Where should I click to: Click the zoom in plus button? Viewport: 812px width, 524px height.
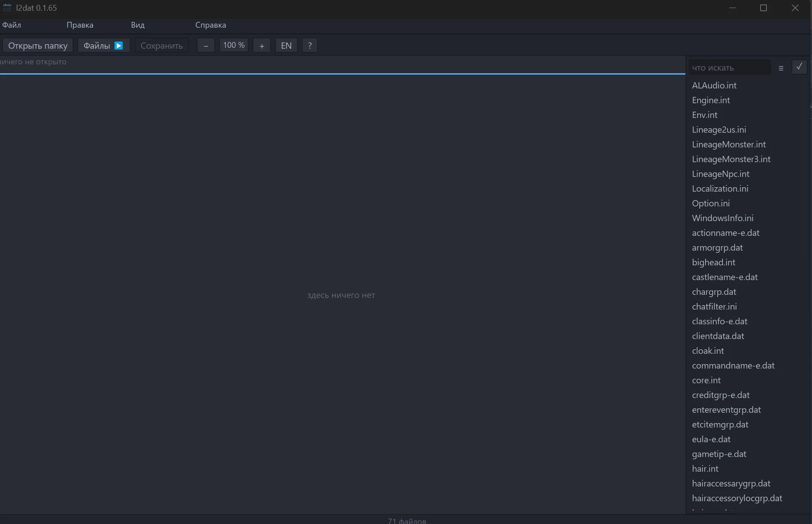click(262, 46)
